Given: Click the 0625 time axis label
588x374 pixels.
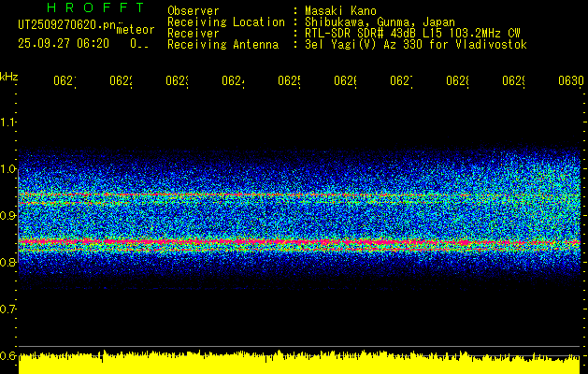Looking at the screenshot, I should [x=289, y=81].
